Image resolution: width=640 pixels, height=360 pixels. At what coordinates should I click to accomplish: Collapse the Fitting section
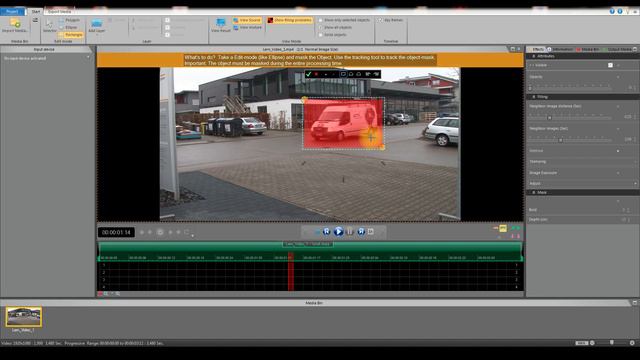pos(533,97)
